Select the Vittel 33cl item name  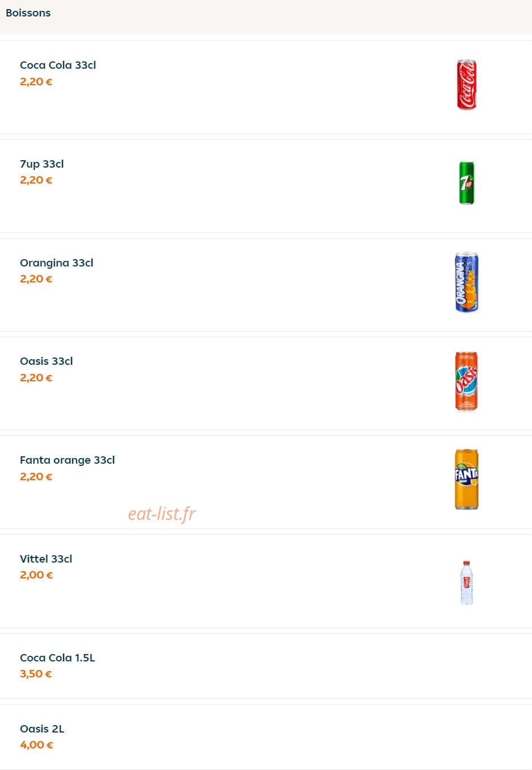pos(46,559)
